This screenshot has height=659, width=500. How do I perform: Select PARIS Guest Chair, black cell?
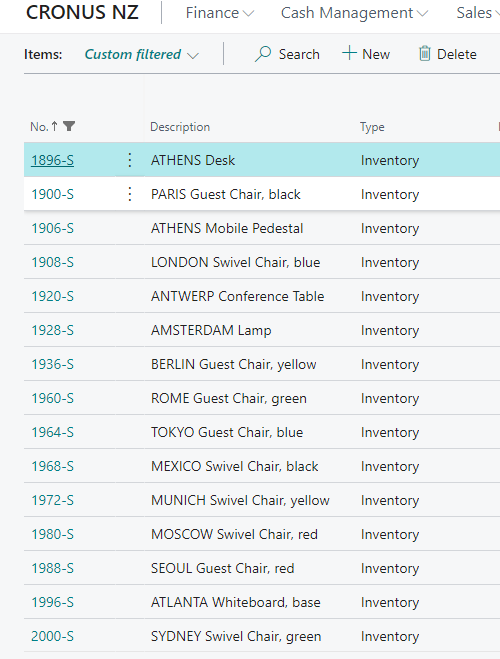tap(226, 194)
